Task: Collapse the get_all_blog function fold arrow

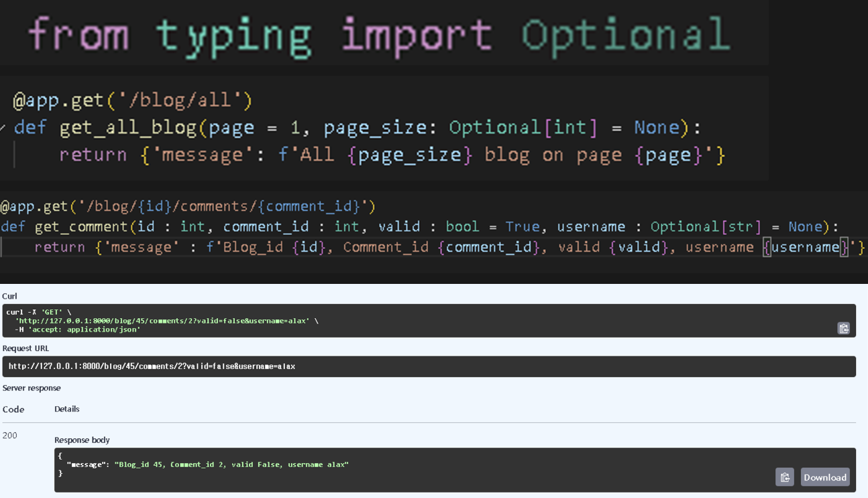Action: click(3, 128)
